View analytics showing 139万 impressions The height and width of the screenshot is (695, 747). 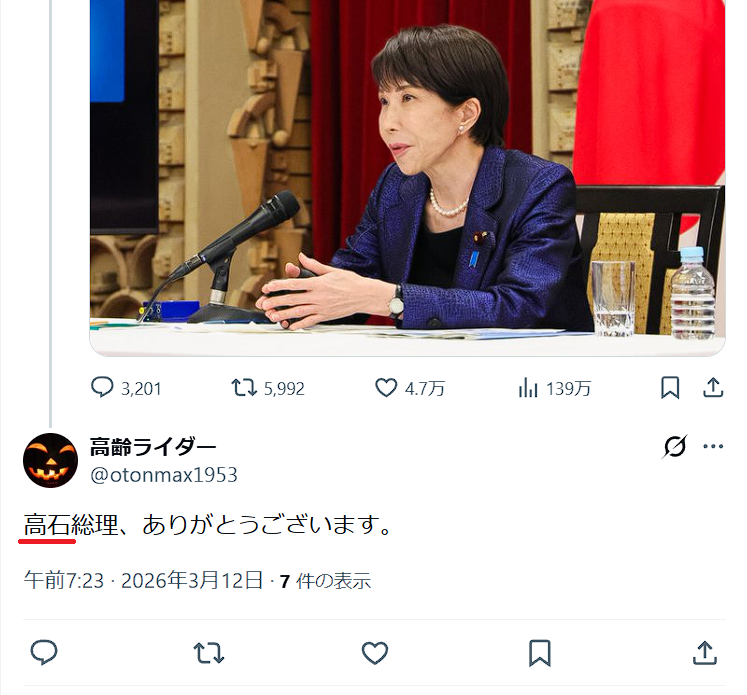point(555,388)
